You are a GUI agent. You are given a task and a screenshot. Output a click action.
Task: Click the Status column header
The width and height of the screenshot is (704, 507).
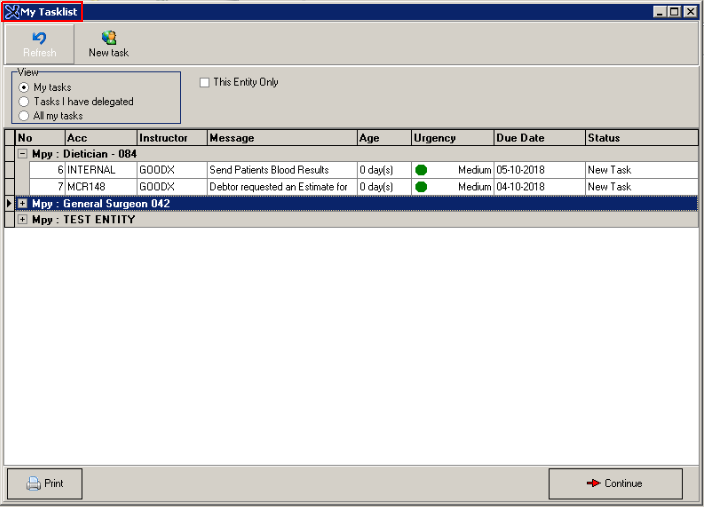pos(640,138)
